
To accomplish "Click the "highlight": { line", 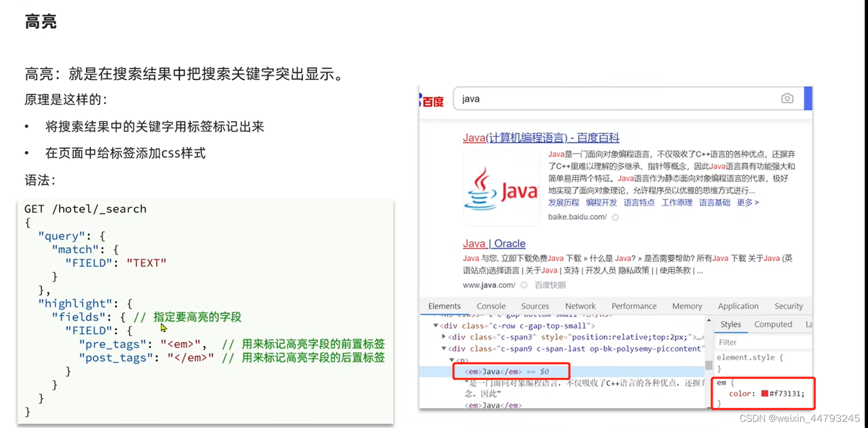I will (x=85, y=304).
